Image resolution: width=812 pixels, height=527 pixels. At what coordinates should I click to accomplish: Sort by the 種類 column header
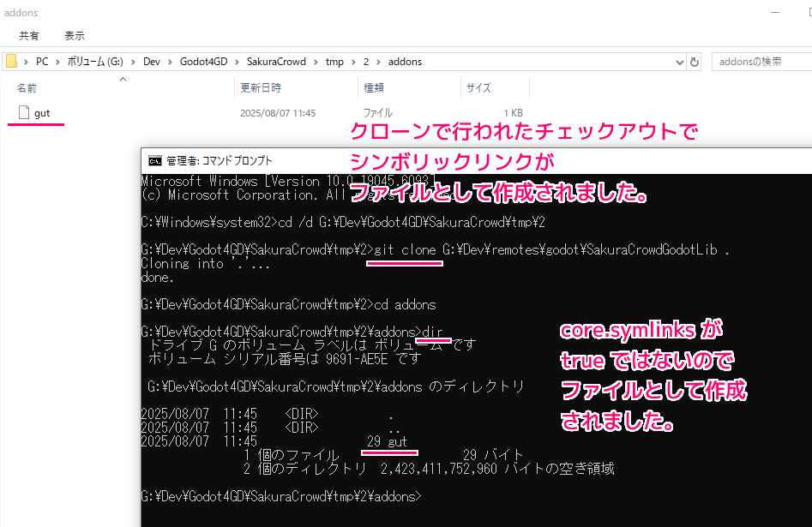[374, 87]
